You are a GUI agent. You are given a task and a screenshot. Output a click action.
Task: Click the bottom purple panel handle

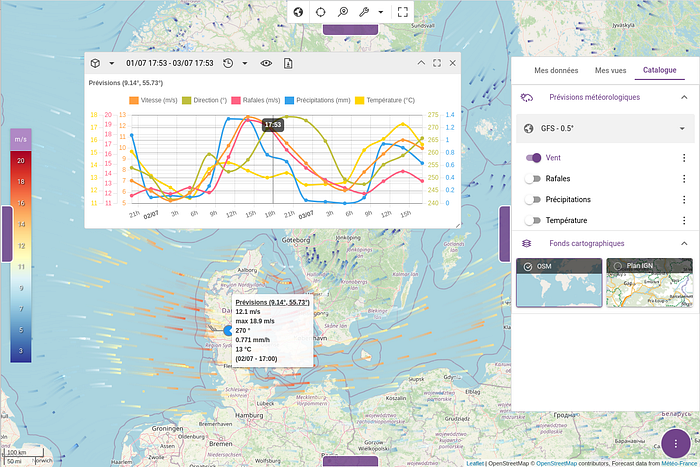pyautogui.click(x=350, y=461)
